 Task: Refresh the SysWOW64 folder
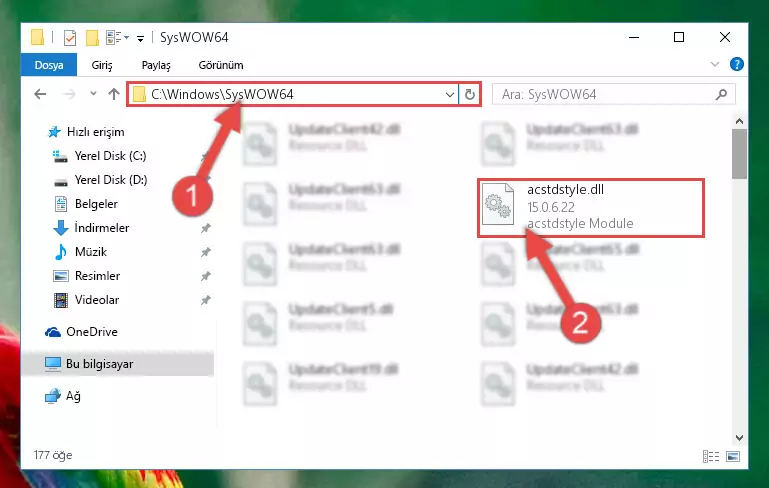point(470,94)
